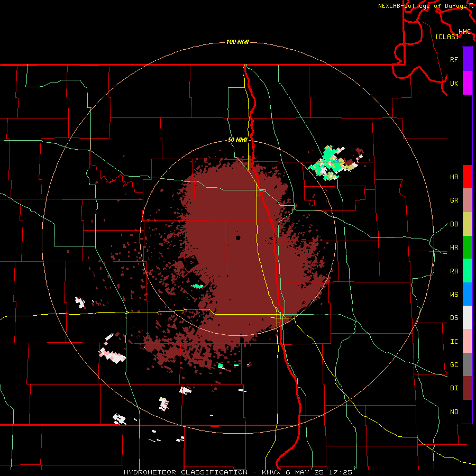The image size is (476, 476).
Task: Select the WS blue legend swatch
Action: coord(467,294)
